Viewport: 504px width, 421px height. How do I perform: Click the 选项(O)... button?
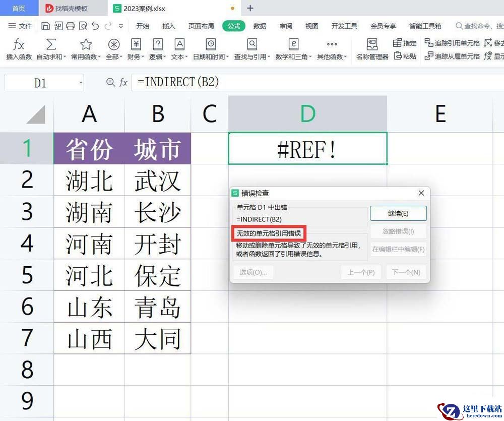tap(254, 272)
